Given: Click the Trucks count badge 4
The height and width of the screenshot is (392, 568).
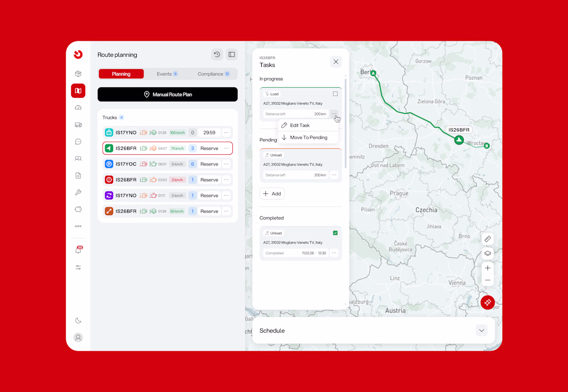Looking at the screenshot, I should point(121,117).
